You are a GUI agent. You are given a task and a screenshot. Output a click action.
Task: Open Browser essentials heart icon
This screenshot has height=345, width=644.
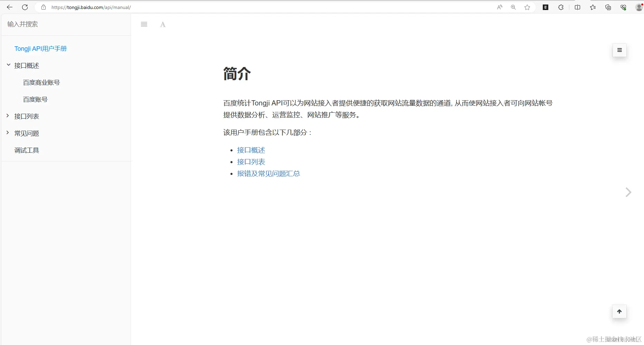coord(623,7)
